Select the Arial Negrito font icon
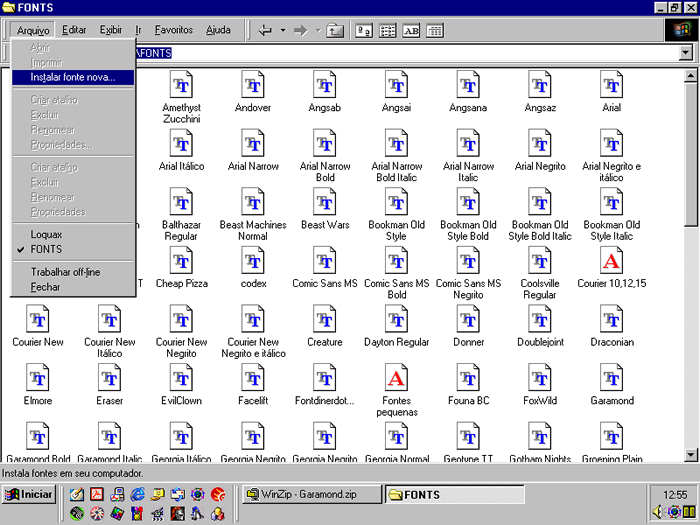 point(540,143)
